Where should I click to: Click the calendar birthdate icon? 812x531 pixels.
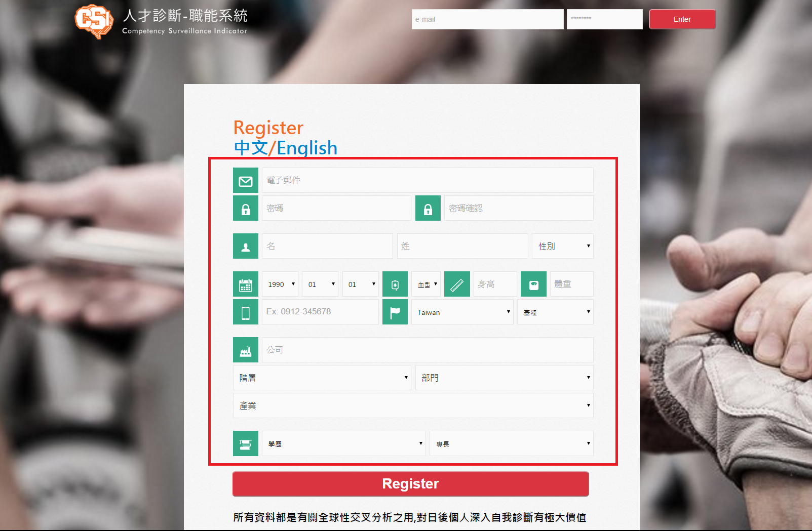[246, 284]
